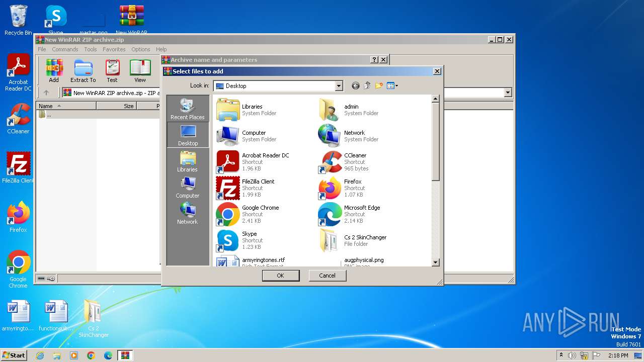Screen dimensions: 644x362
Task: Open the Options menu
Action: point(141,49)
